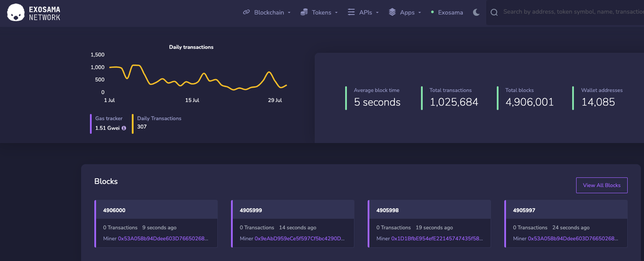Screen dimensions: 644x261
Task: Click the '15 Jul' chart axis label
Action: [x=192, y=101]
